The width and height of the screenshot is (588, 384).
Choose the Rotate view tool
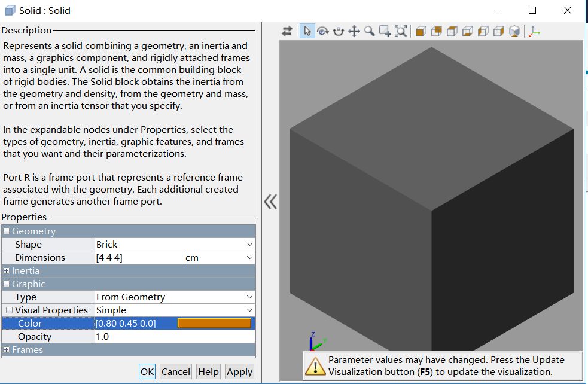coord(322,31)
